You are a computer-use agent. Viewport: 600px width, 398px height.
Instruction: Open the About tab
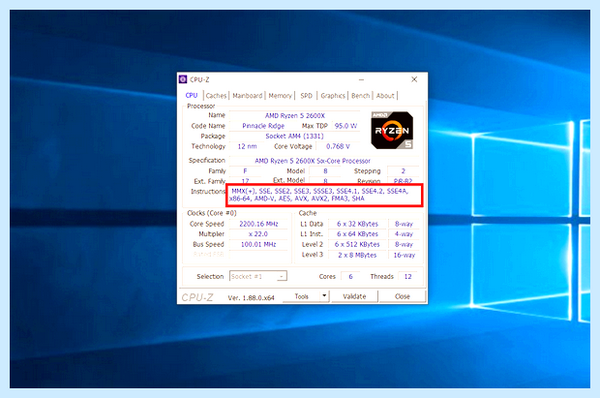click(x=385, y=96)
